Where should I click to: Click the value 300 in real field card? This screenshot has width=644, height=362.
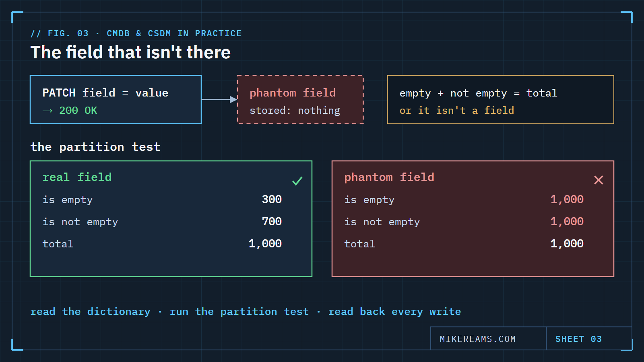(272, 199)
